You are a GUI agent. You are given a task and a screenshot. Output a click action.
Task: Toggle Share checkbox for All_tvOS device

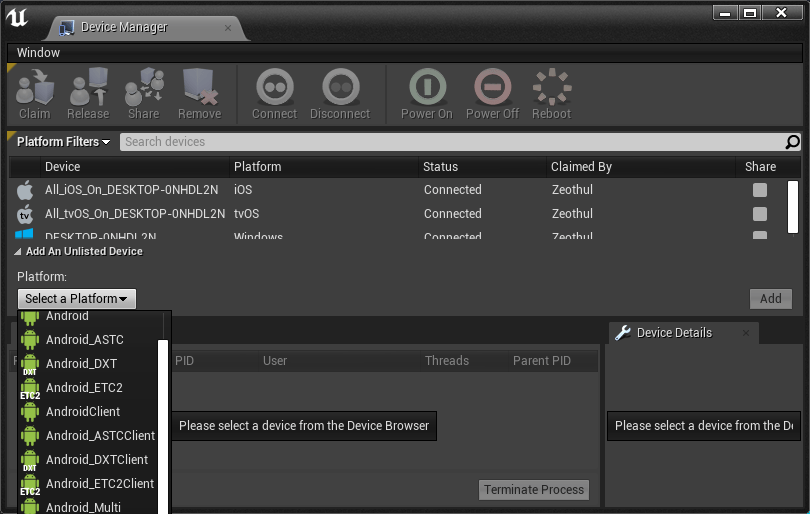[760, 214]
